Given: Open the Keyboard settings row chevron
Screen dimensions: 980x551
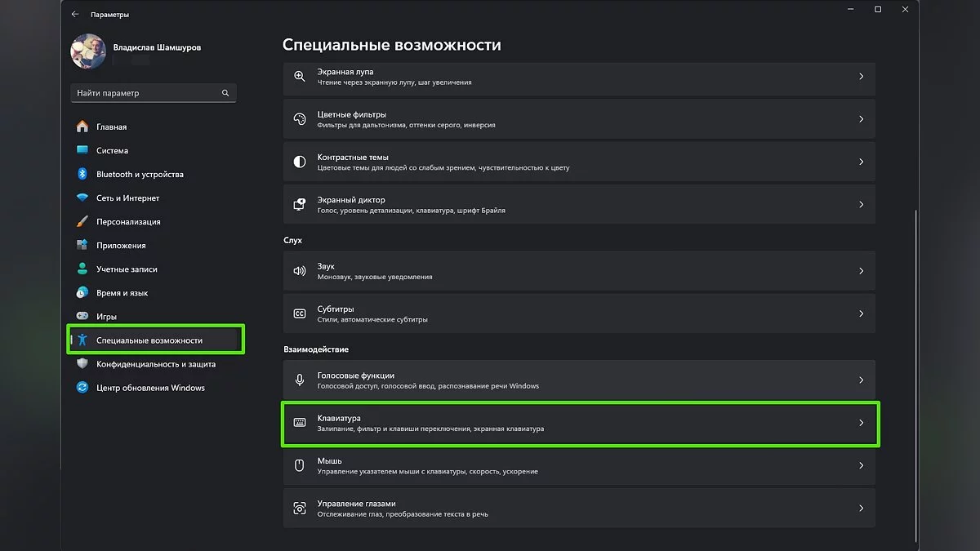Looking at the screenshot, I should click(861, 423).
